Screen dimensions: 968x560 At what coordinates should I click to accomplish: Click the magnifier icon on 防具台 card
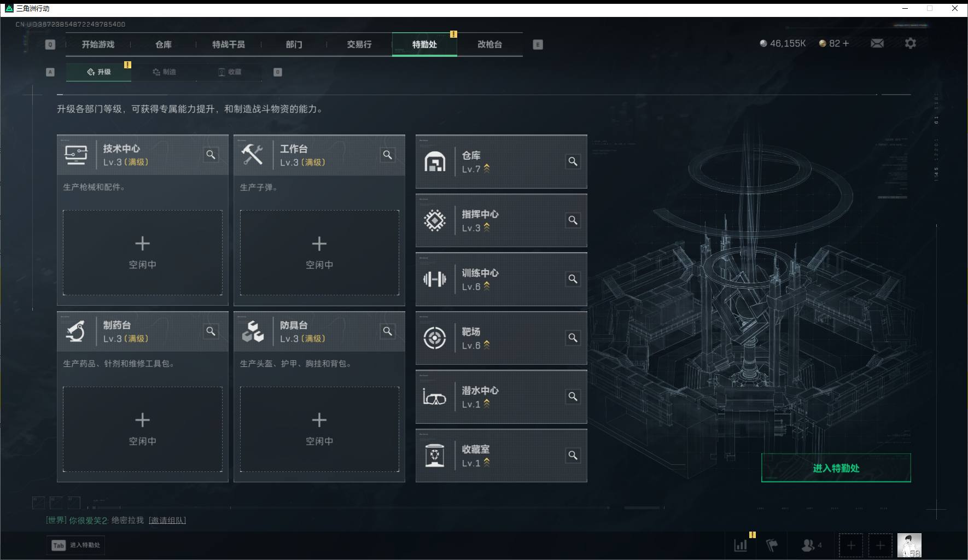387,331
